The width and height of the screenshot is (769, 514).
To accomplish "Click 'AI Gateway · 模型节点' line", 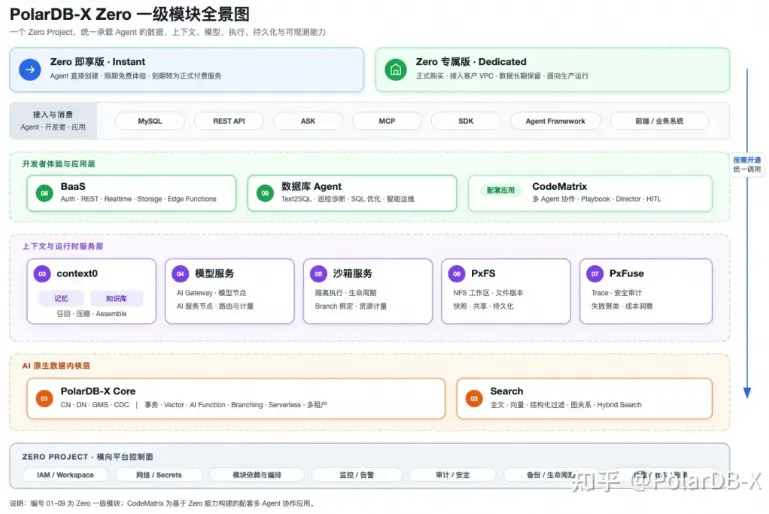I will click(211, 293).
